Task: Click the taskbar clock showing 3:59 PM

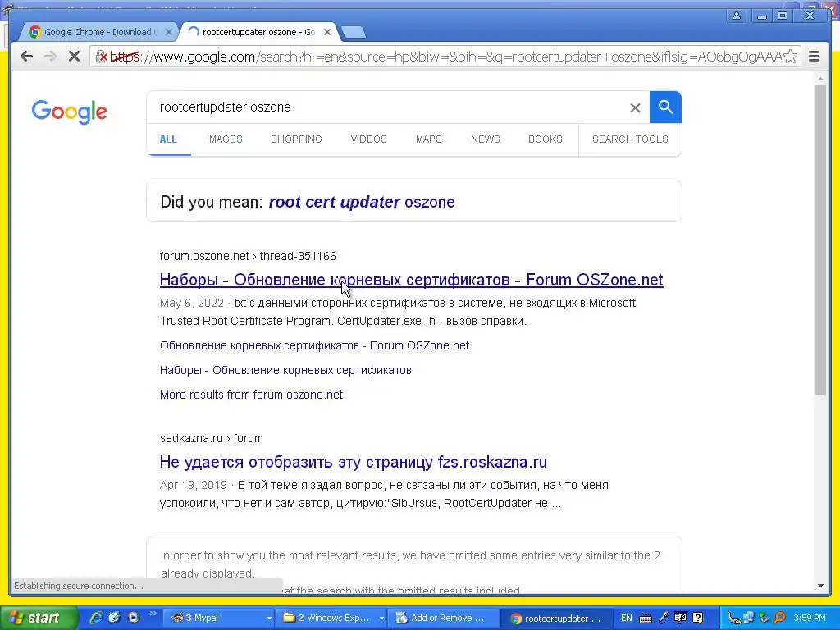Action: click(810, 618)
